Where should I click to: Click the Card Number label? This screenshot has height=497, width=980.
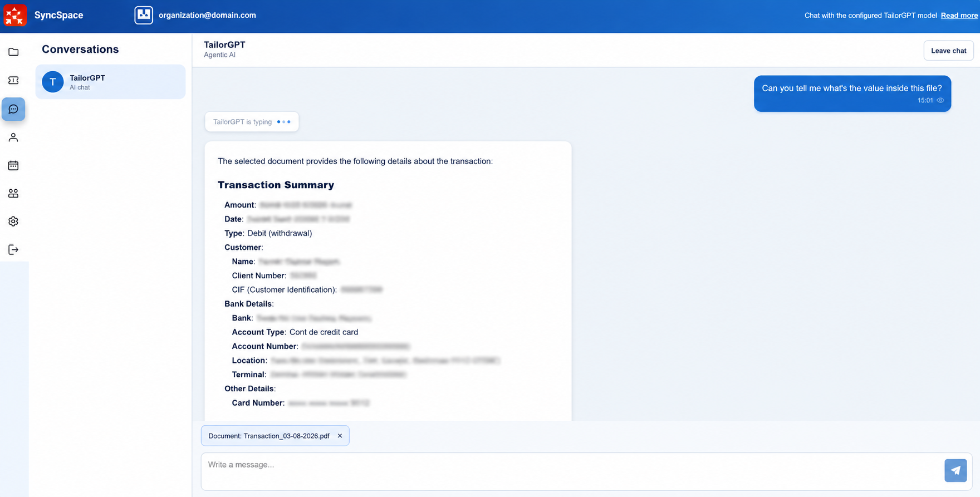pyautogui.click(x=258, y=403)
